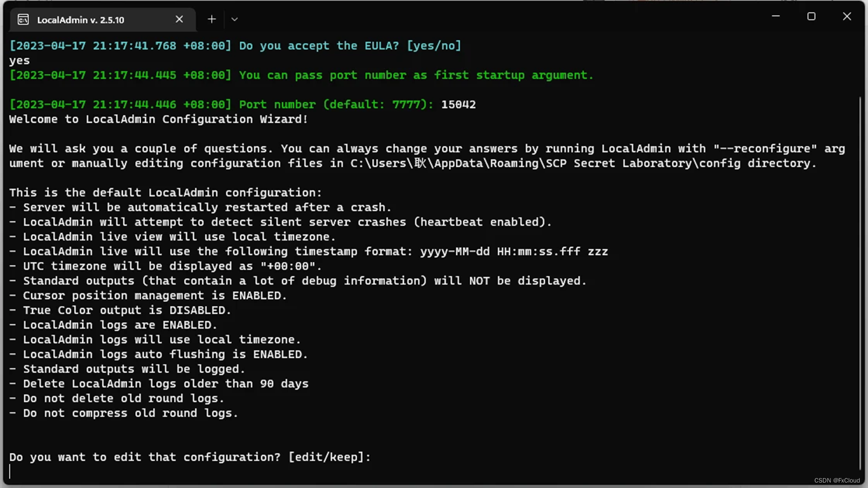The height and width of the screenshot is (488, 868).
Task: Expand the new tab profile dropdown chevron
Action: [234, 19]
